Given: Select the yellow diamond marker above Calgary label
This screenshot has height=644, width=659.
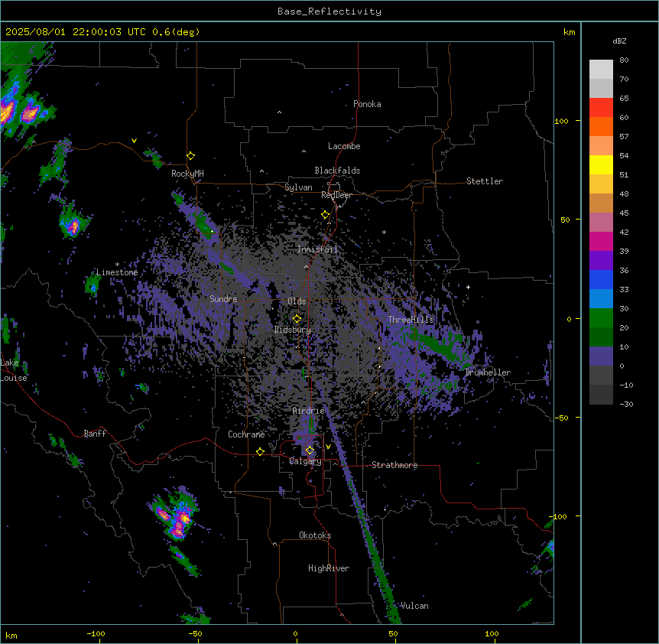Looking at the screenshot, I should (x=310, y=450).
